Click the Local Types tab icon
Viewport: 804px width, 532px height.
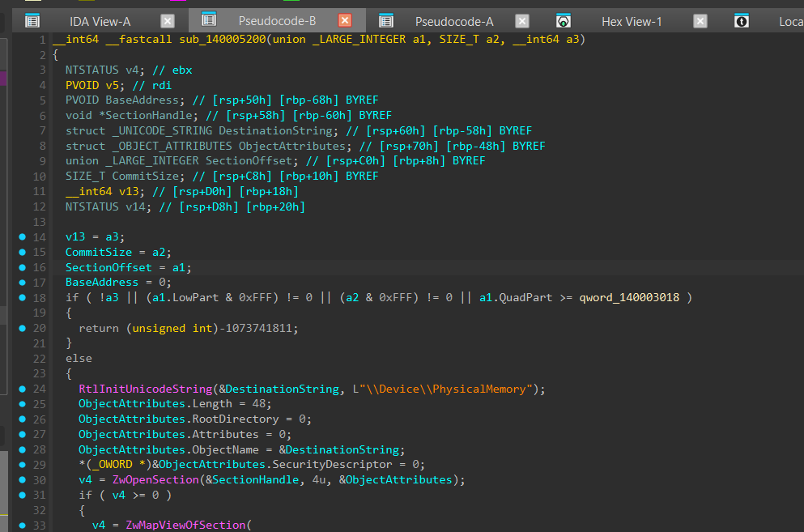click(742, 21)
